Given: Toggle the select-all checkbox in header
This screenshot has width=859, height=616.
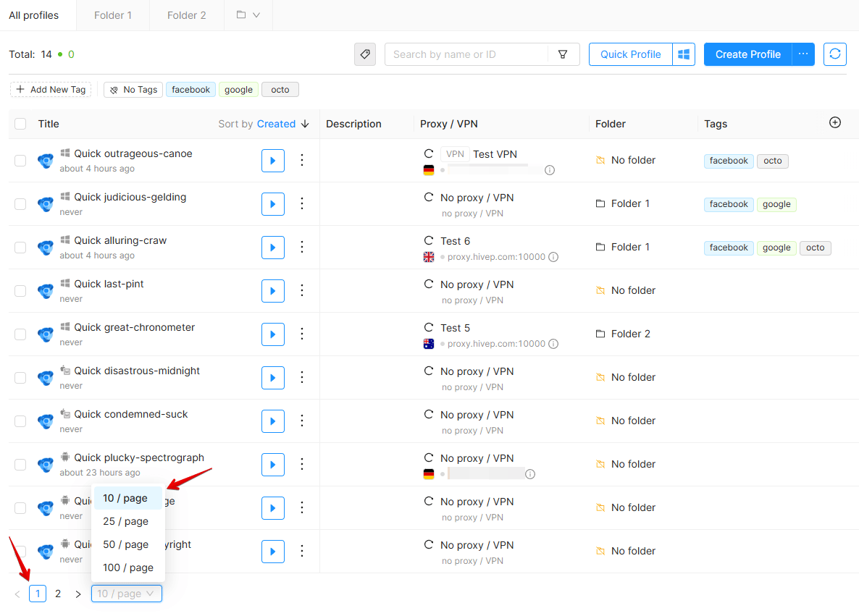Looking at the screenshot, I should point(20,124).
